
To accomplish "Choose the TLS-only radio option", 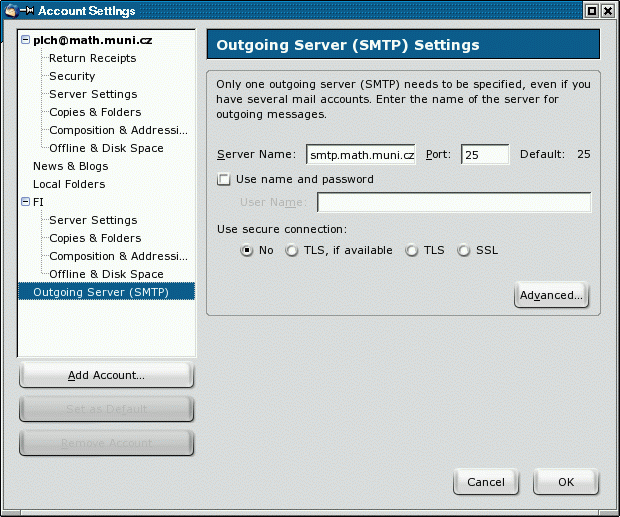I will tap(412, 251).
